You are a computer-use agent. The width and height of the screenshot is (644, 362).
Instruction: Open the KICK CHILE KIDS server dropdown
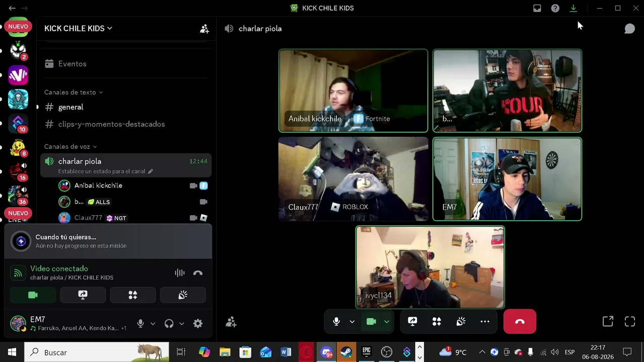78,29
